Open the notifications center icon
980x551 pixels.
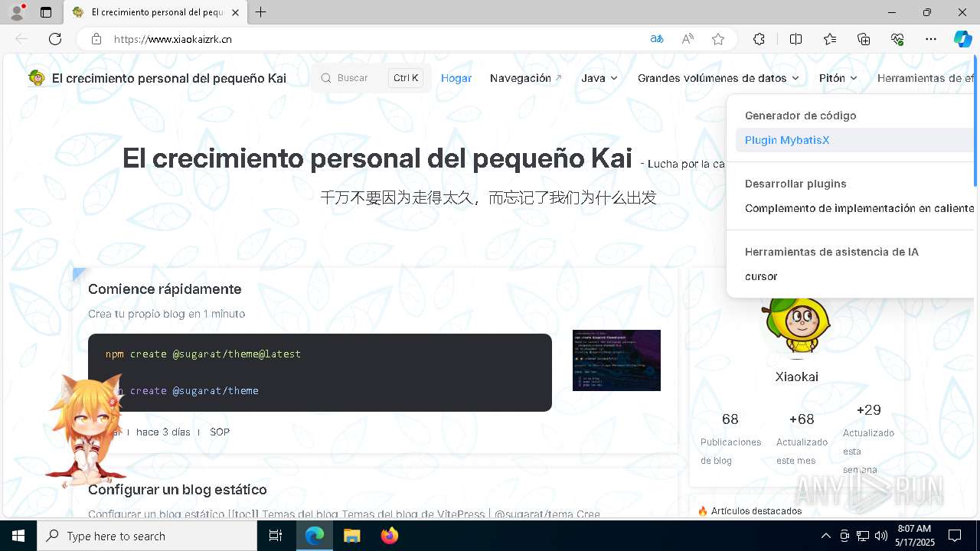(x=955, y=536)
